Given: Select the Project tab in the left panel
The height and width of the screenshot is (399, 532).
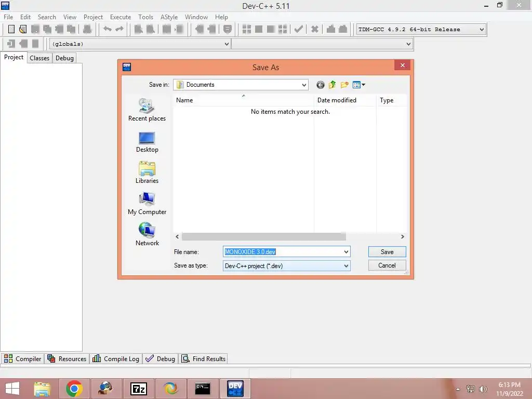Looking at the screenshot, I should (14, 57).
